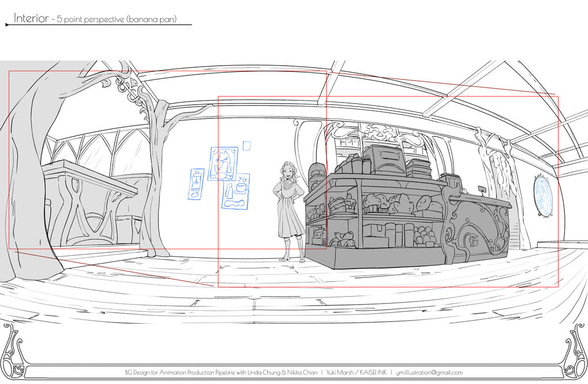
Task: Click the black arrow beside the Interior title
Action: point(8,24)
